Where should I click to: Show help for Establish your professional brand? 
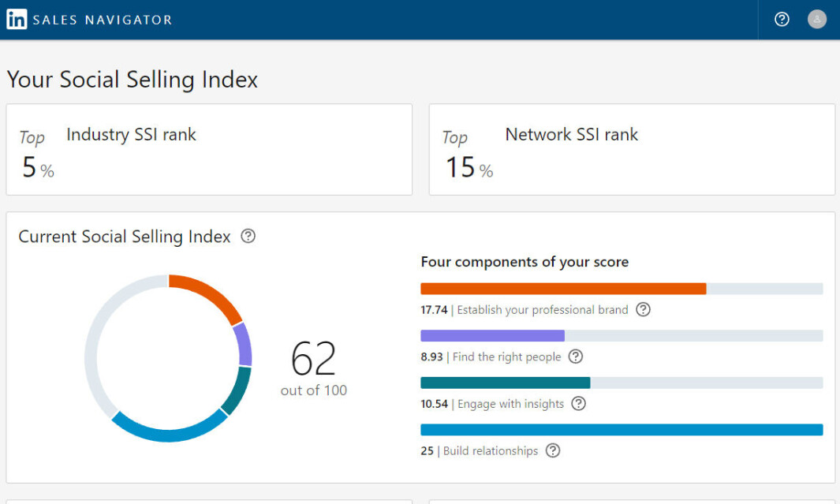[x=643, y=309]
